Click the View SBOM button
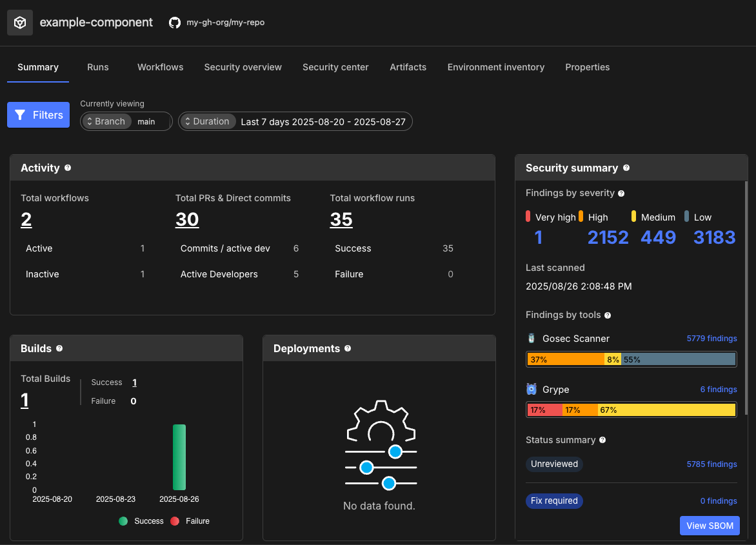The height and width of the screenshot is (545, 756). (x=710, y=526)
